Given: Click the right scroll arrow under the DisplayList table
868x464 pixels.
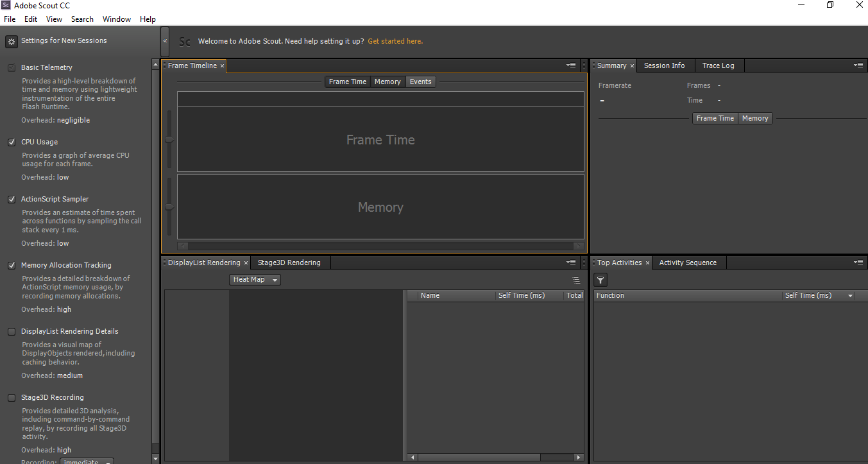Looking at the screenshot, I should point(579,458).
